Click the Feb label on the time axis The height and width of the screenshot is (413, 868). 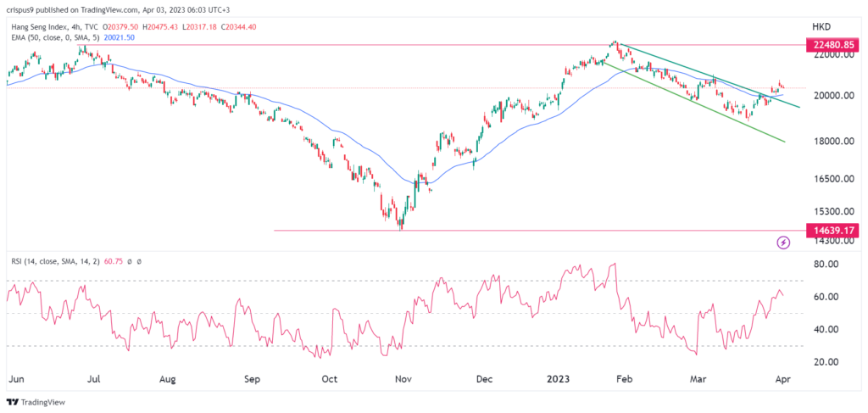(624, 380)
